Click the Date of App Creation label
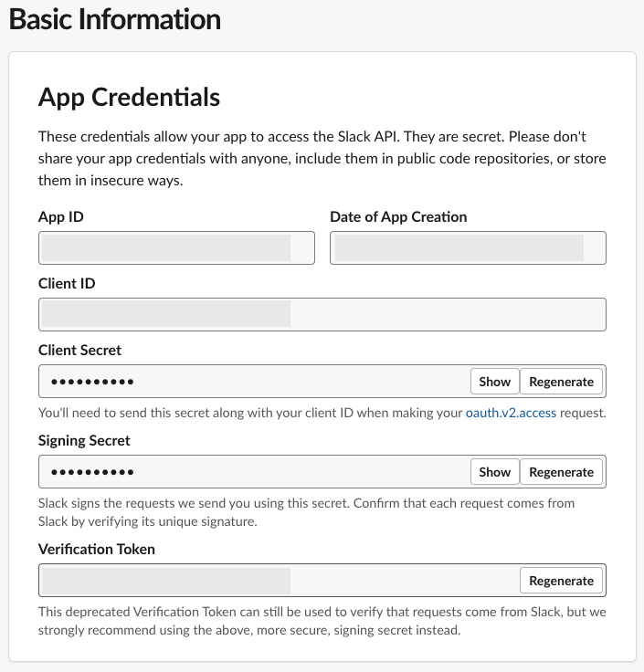The height and width of the screenshot is (672, 644). (x=398, y=217)
